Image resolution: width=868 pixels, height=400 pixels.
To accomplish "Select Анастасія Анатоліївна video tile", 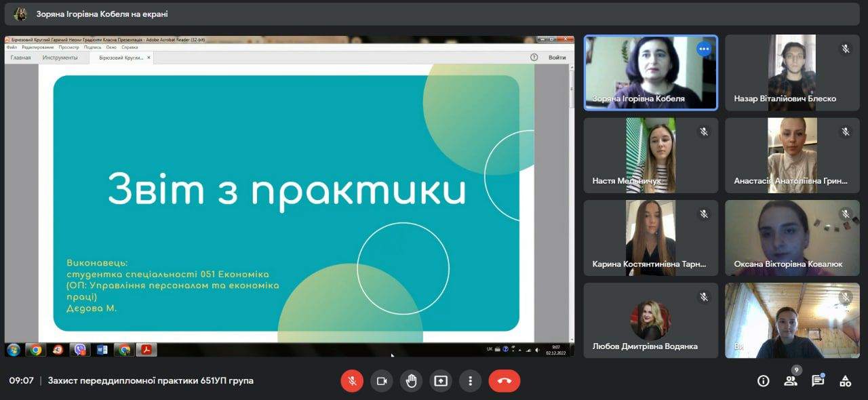I will [x=792, y=155].
